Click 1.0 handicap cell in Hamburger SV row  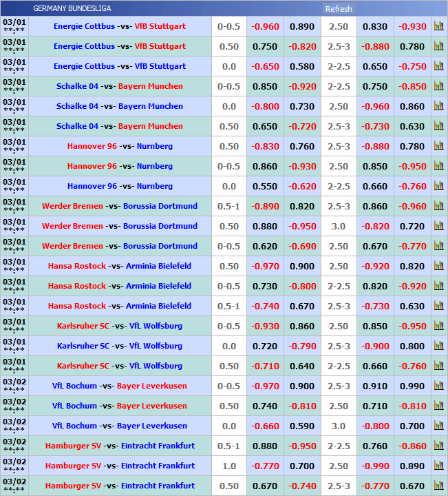(229, 466)
